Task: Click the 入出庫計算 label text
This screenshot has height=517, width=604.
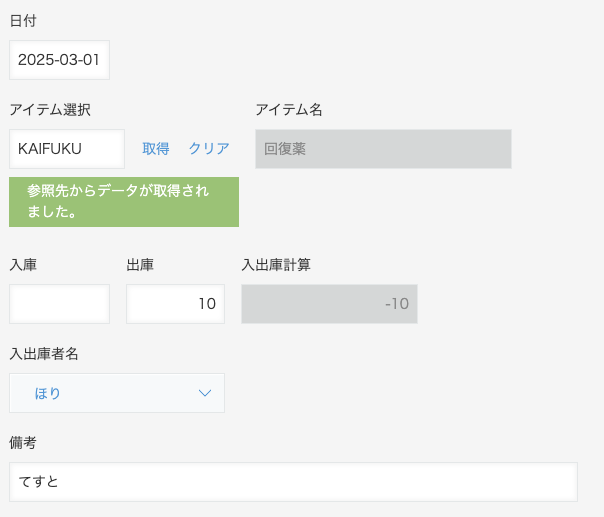Action: (x=276, y=265)
